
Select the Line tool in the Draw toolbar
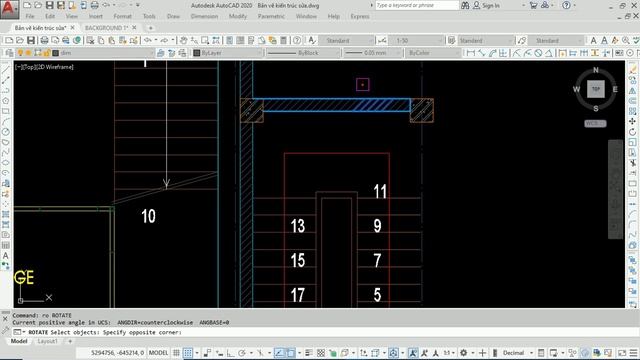pos(6,70)
